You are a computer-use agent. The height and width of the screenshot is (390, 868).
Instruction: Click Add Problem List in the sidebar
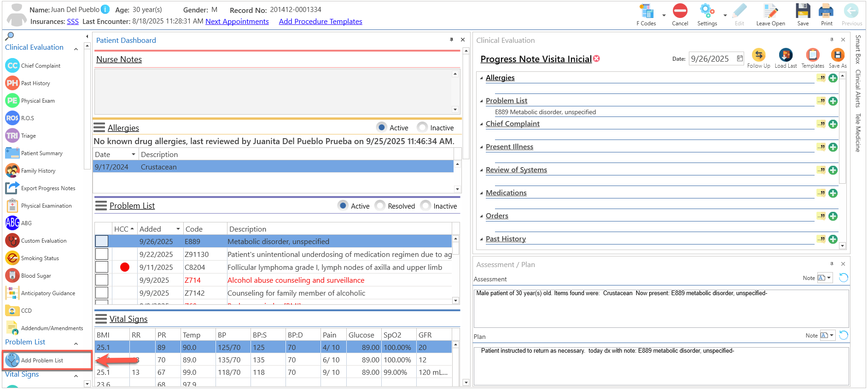pos(47,361)
